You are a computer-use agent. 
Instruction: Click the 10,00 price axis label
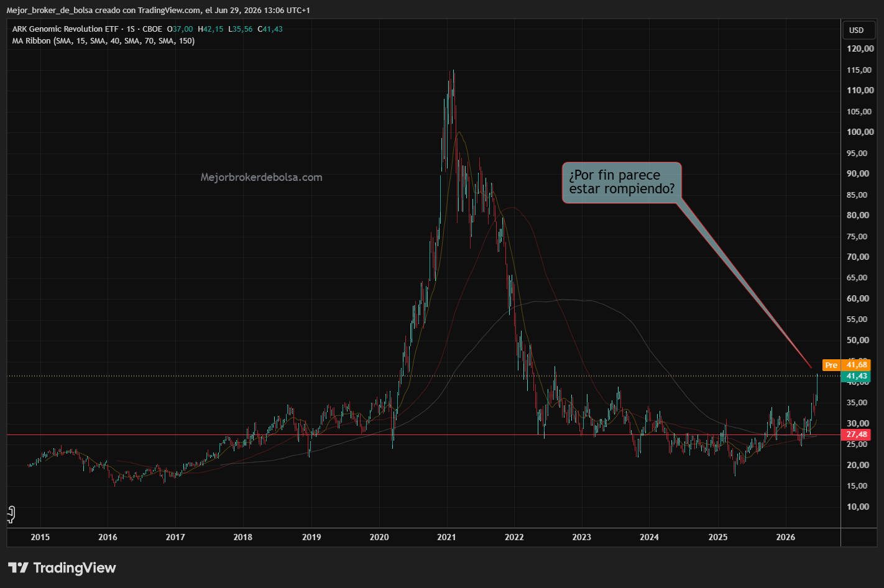[x=858, y=507]
